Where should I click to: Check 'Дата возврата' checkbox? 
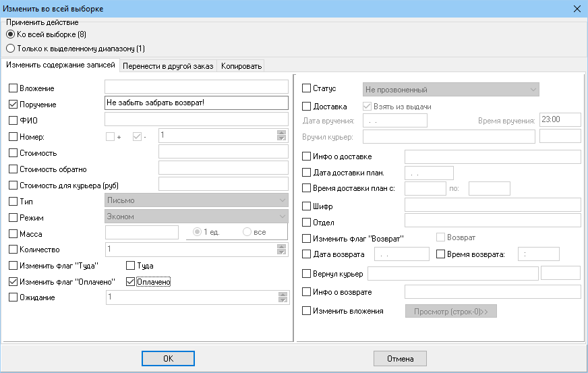coord(306,254)
